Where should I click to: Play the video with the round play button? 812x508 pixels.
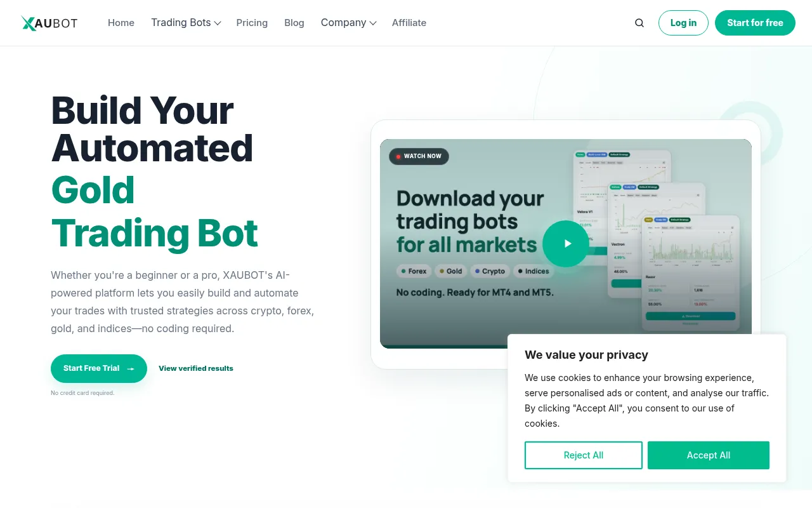click(566, 244)
